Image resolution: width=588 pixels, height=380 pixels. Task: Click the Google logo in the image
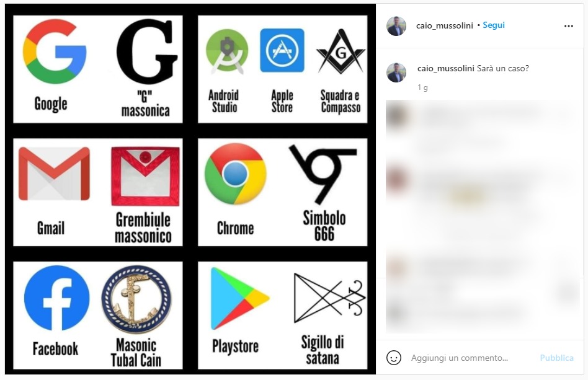click(x=55, y=51)
